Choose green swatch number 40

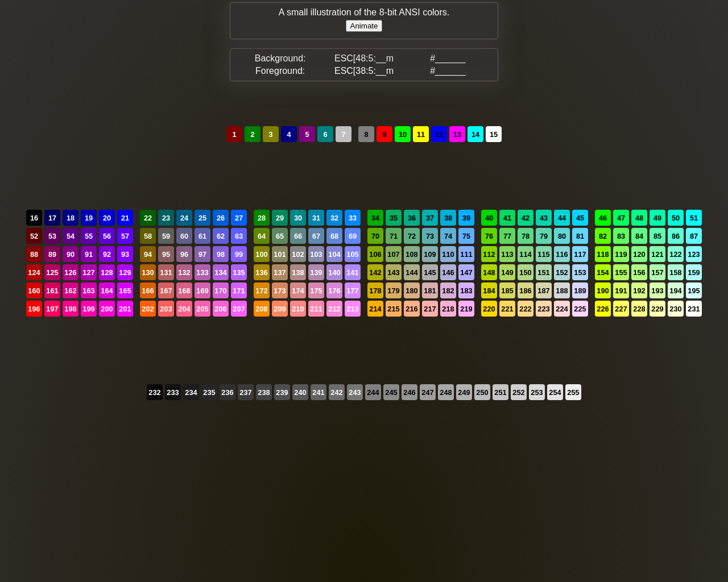(x=489, y=218)
